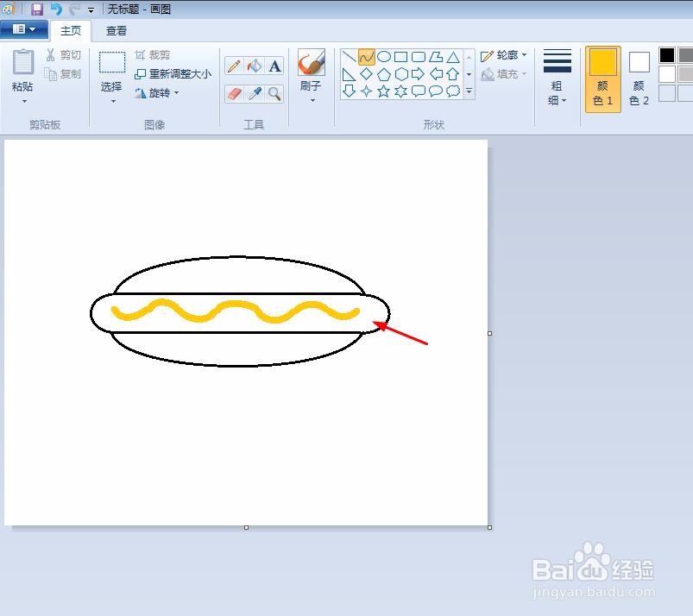Image resolution: width=693 pixels, height=616 pixels.
Task: Choose the Rectangle shape
Action: (x=400, y=57)
